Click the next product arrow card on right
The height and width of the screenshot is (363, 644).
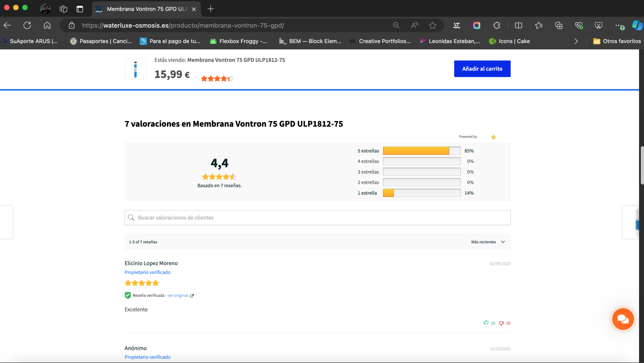(x=631, y=222)
